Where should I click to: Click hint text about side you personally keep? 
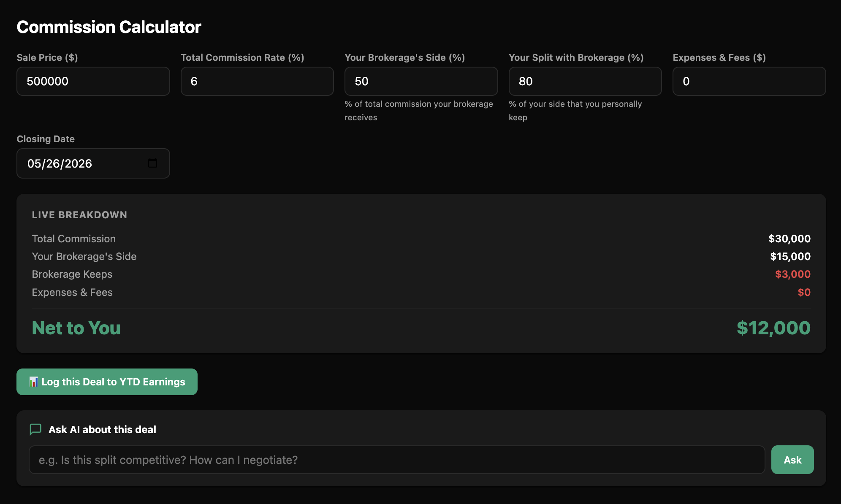pyautogui.click(x=575, y=111)
